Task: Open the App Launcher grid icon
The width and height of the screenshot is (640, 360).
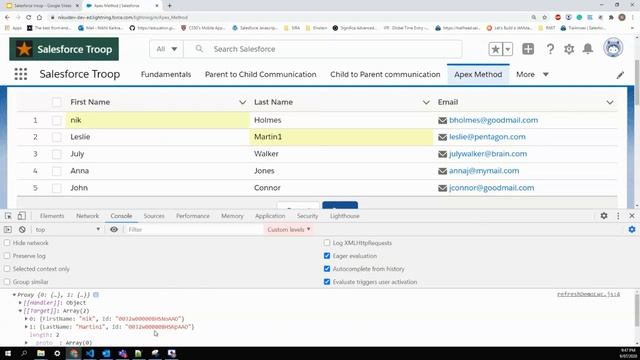Action: pyautogui.click(x=20, y=74)
